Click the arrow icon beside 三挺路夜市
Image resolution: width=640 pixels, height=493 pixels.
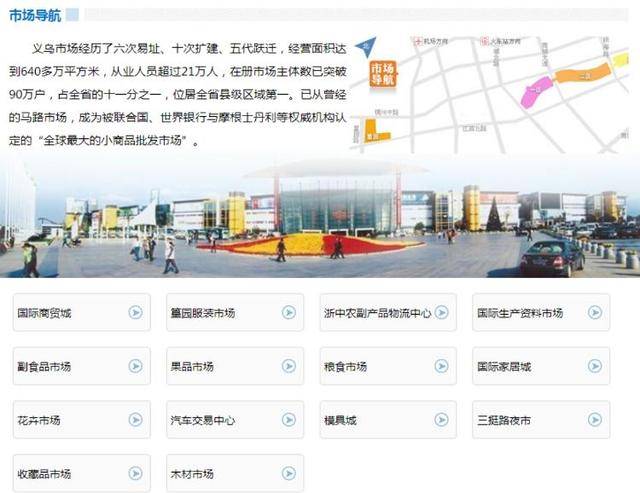pos(595,420)
